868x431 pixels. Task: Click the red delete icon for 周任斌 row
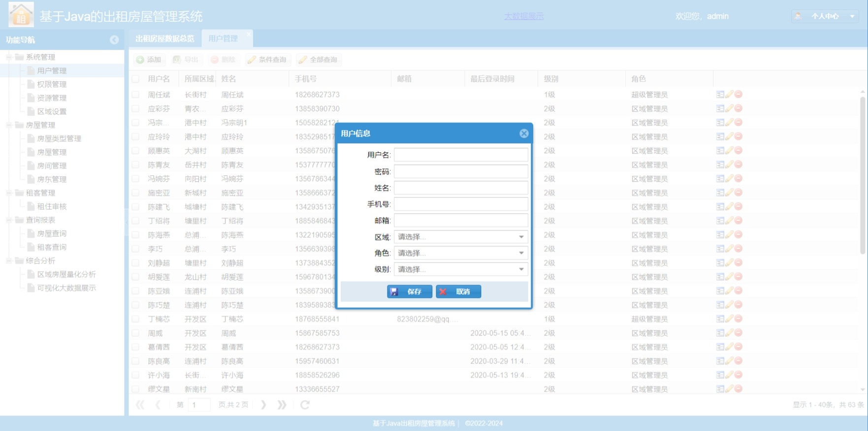tap(739, 94)
